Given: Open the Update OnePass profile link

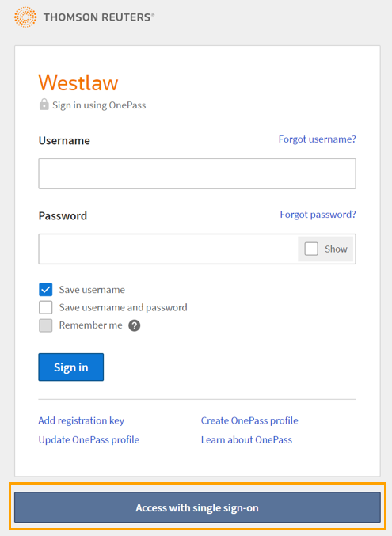Looking at the screenshot, I should click(89, 439).
